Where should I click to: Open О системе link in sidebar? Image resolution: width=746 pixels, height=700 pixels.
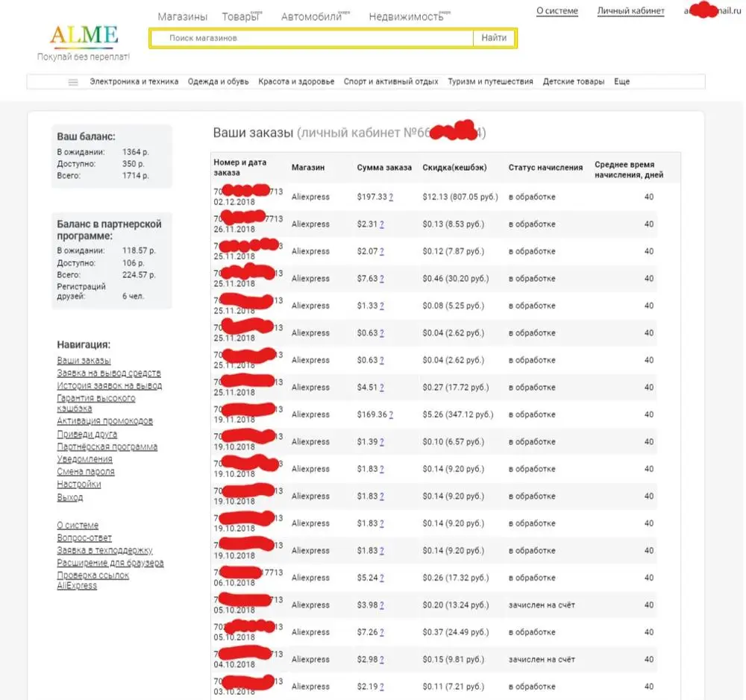[78, 525]
